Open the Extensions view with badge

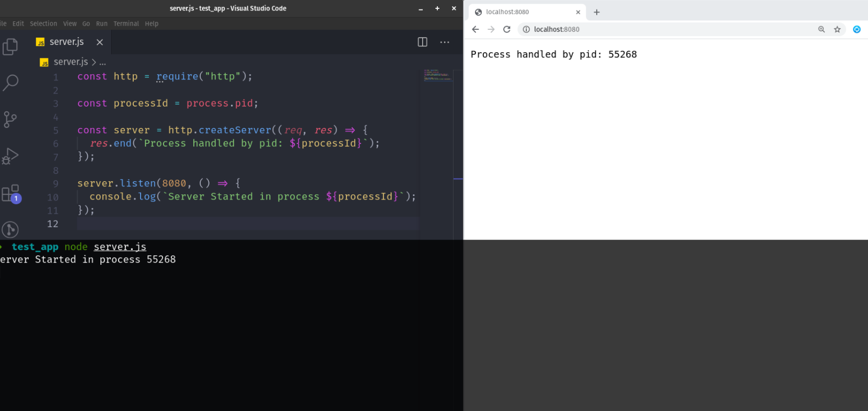[x=10, y=193]
